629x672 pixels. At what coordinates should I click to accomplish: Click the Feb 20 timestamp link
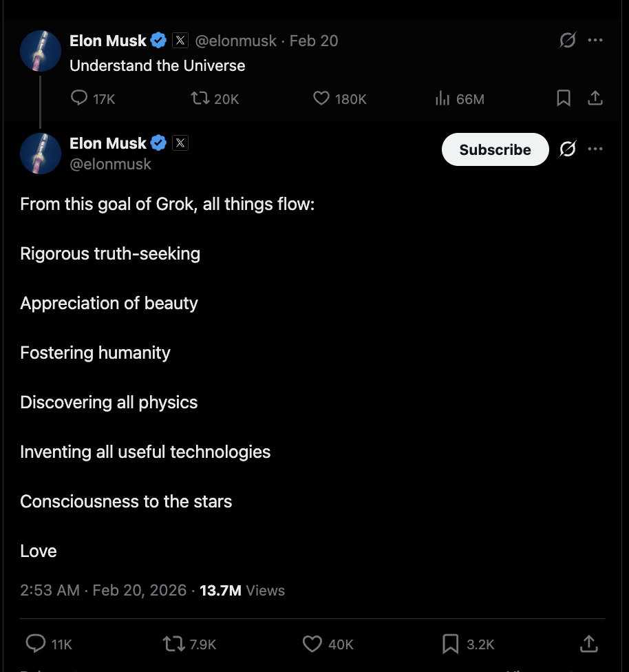314,41
